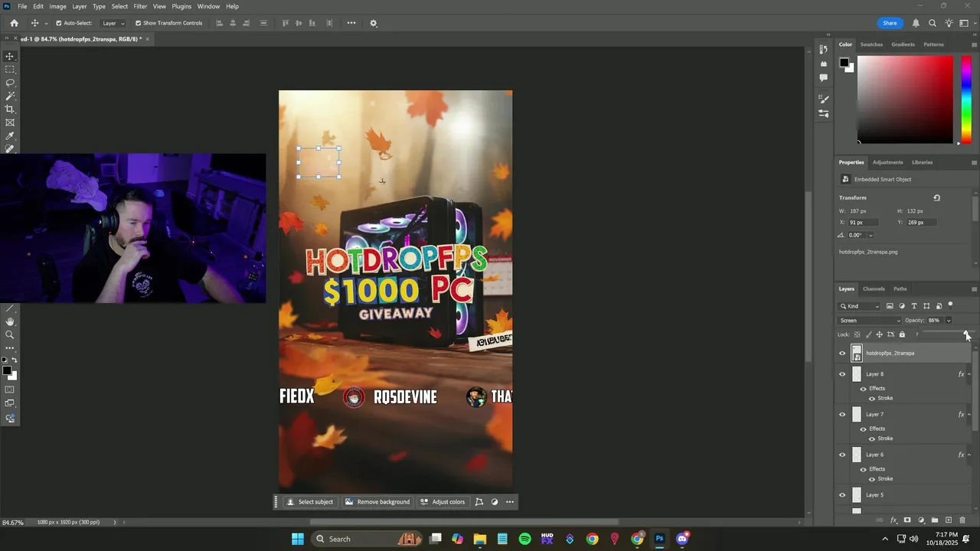Open the Plugins menu

point(181,6)
